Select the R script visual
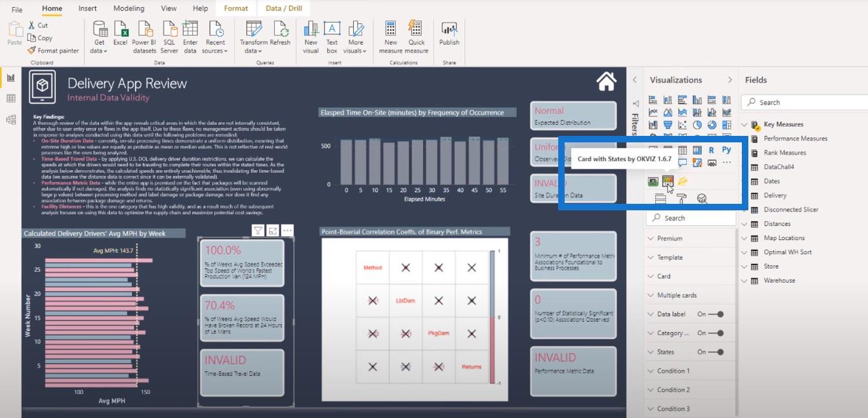 [711, 150]
